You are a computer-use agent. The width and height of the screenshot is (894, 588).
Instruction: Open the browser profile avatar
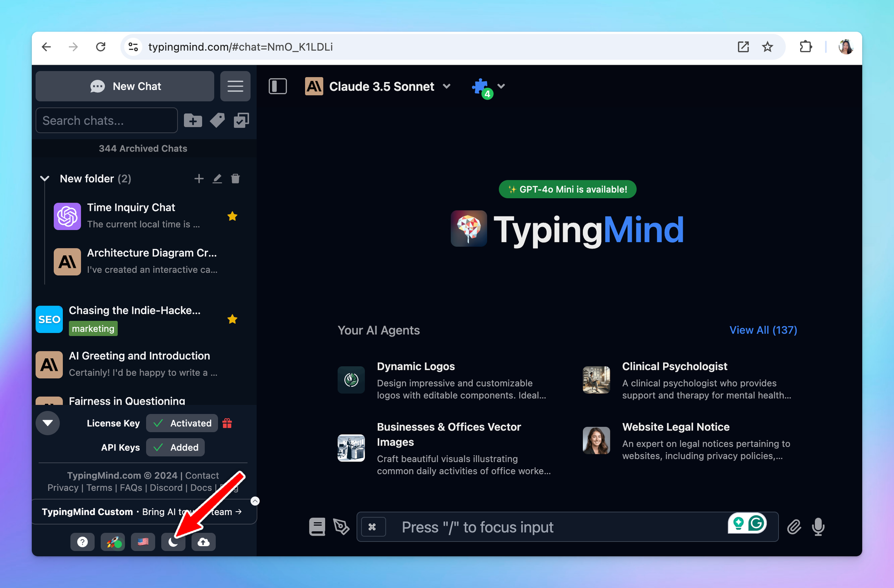click(846, 47)
